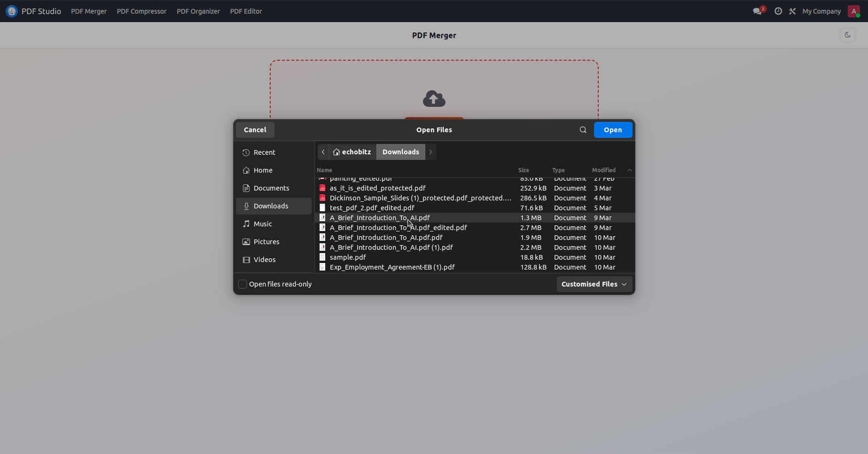
Task: Go forward with the path right arrow
Action: coord(430,152)
